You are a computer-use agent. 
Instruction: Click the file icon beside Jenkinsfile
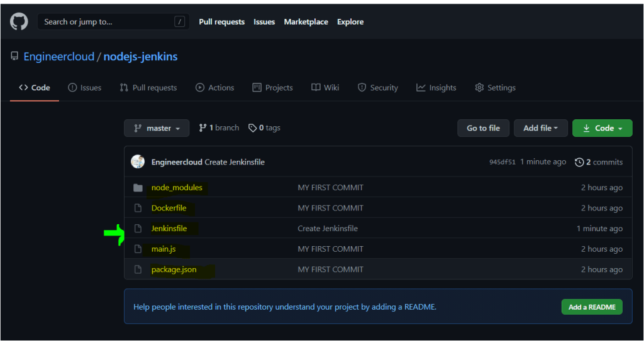(138, 229)
